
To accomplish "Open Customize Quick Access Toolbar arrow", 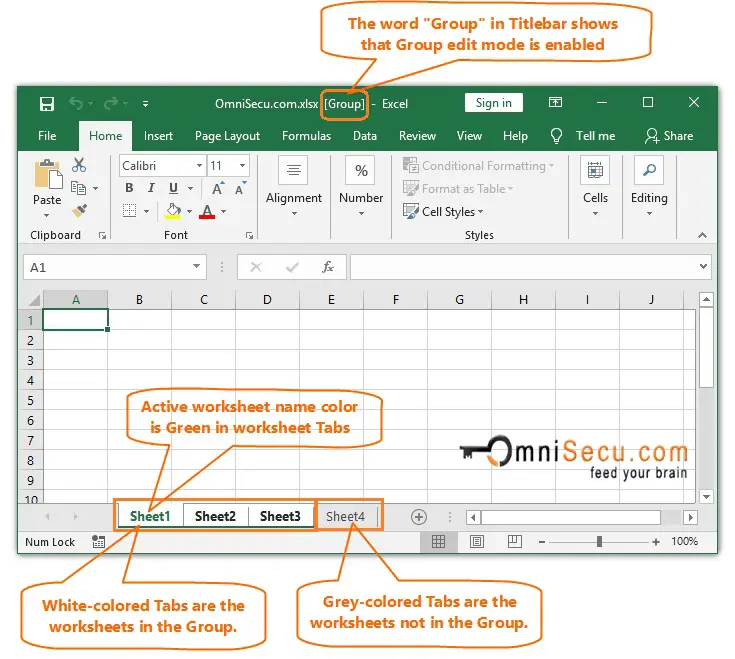I will tap(145, 104).
